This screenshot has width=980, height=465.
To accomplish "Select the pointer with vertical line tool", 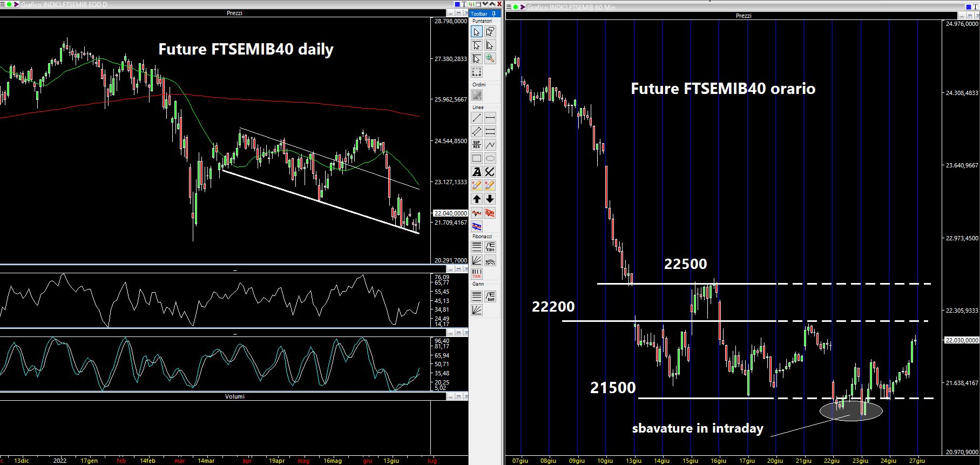I will tap(490, 45).
